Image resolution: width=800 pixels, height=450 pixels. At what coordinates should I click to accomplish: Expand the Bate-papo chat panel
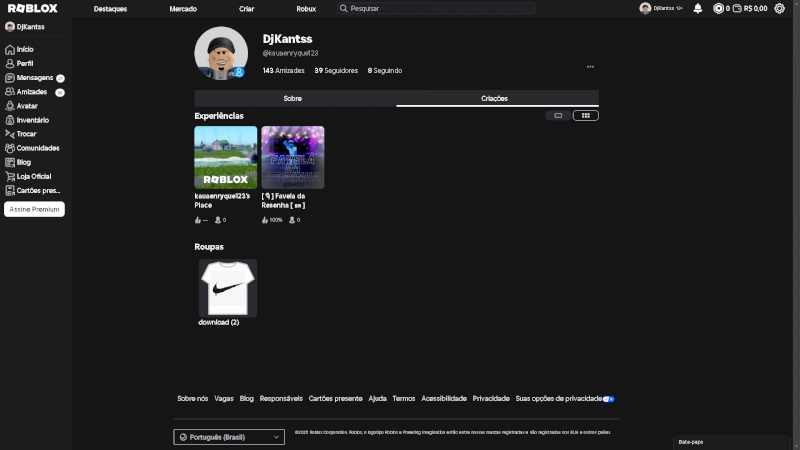point(735,441)
